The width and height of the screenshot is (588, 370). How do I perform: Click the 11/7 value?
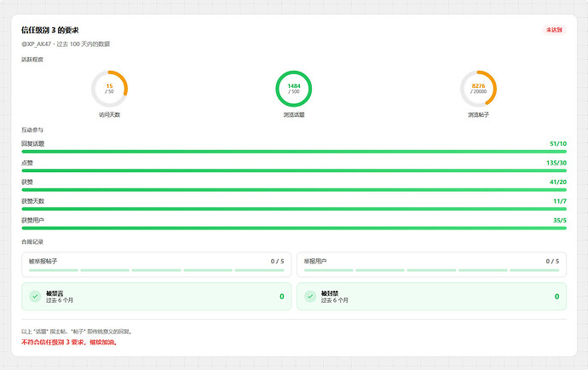pyautogui.click(x=560, y=201)
